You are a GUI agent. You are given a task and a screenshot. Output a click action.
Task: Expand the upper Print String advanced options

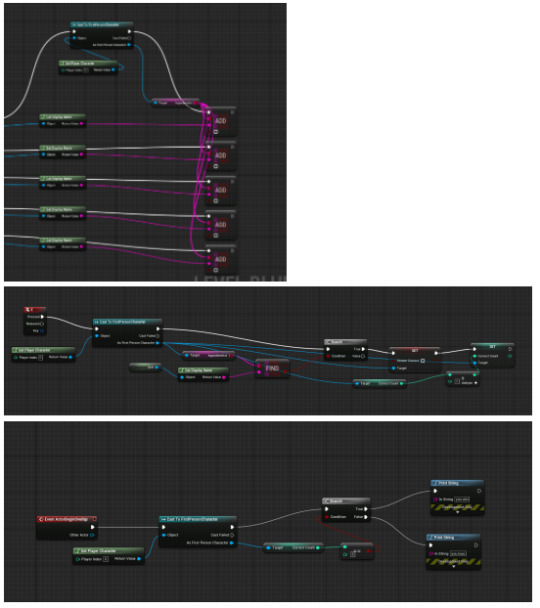pyautogui.click(x=457, y=512)
